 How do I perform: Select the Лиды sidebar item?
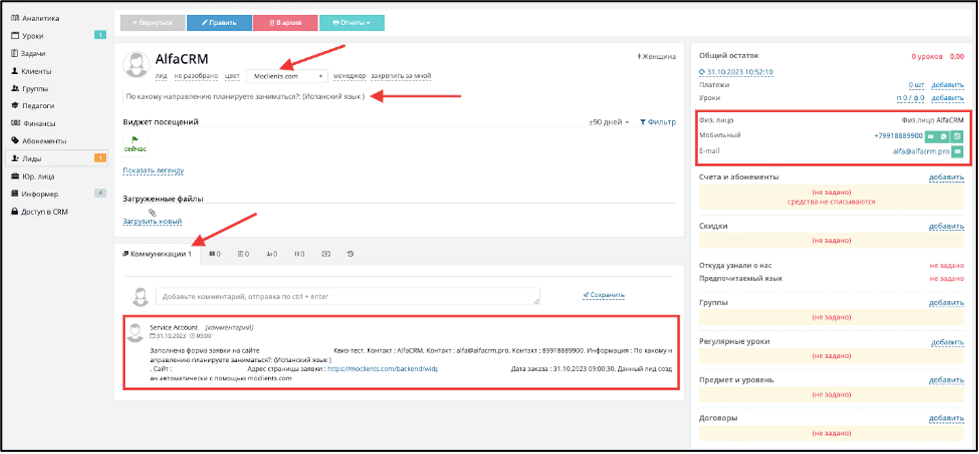57,159
